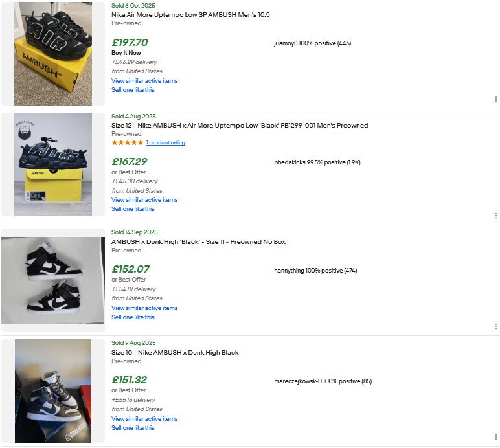Open the Size 12 Uptempo on box thumbnail
Image resolution: width=500 pixels, height=448 pixels.
coord(53,164)
